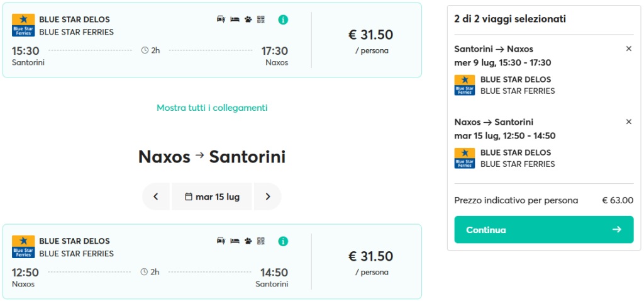Click the cabin bed icon on the 15:30 ferry
This screenshot has height=301, width=644.
point(235,20)
